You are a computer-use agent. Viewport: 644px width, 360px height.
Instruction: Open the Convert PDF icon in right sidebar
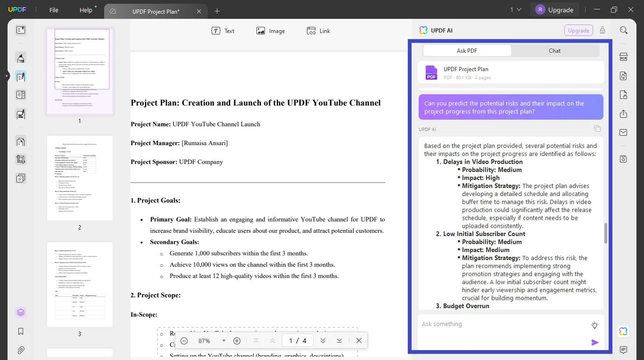(623, 76)
